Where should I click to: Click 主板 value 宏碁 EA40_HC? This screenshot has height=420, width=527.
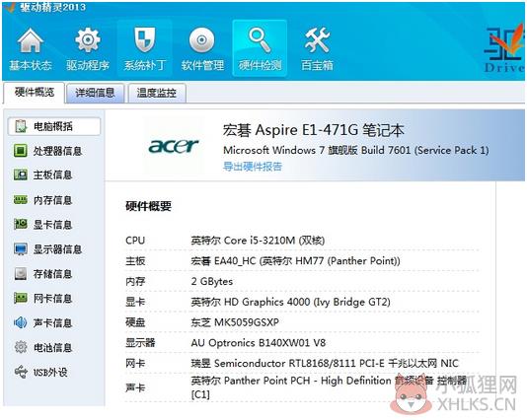(x=295, y=261)
